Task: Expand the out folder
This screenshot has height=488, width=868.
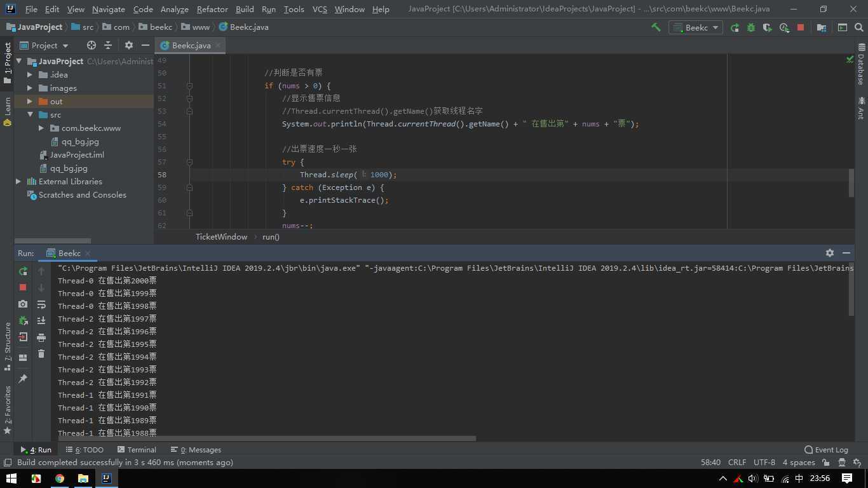Action: click(x=30, y=101)
